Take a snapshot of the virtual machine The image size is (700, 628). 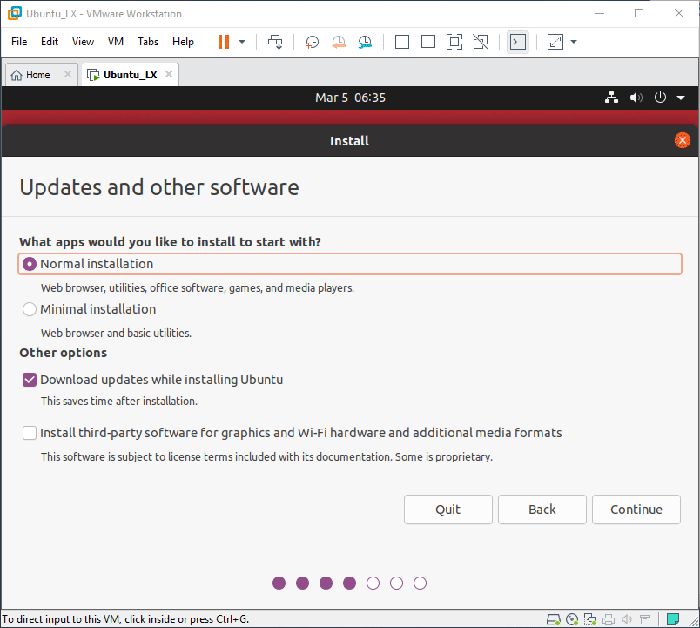click(x=312, y=42)
